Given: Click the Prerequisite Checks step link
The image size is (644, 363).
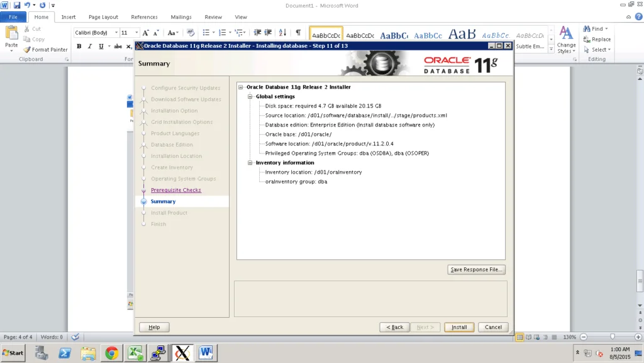Looking at the screenshot, I should pos(176,190).
